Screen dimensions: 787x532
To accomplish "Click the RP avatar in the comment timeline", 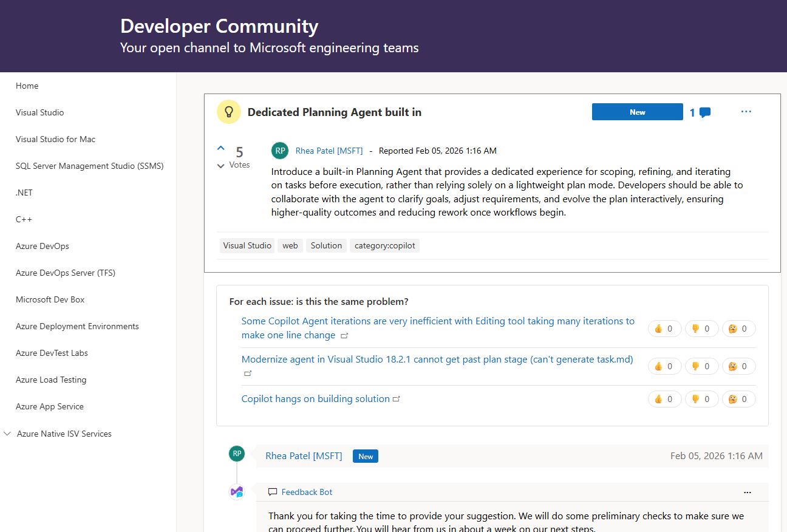I will pyautogui.click(x=237, y=454).
